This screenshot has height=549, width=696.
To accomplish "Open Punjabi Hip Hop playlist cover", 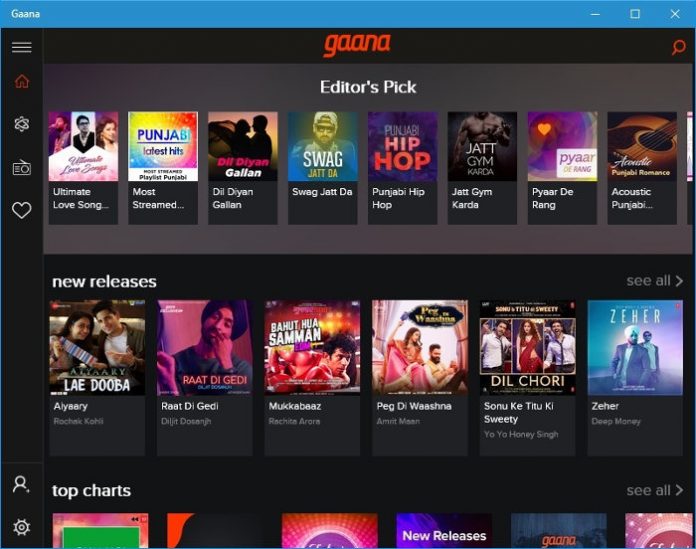I will [403, 146].
